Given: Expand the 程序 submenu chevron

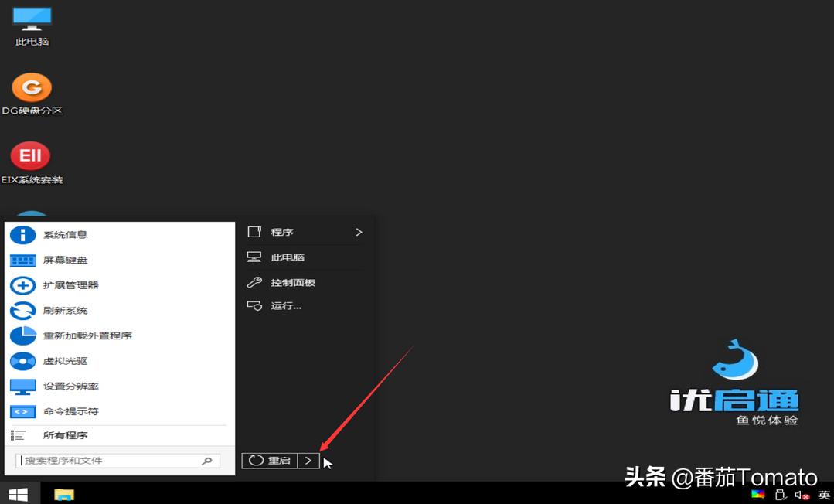Looking at the screenshot, I should [x=358, y=232].
